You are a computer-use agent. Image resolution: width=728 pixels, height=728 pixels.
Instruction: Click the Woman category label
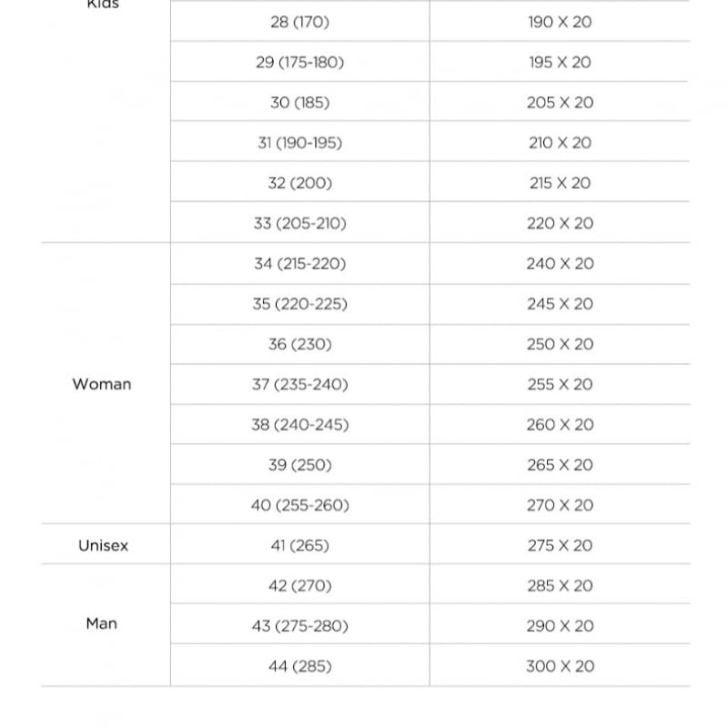click(102, 384)
